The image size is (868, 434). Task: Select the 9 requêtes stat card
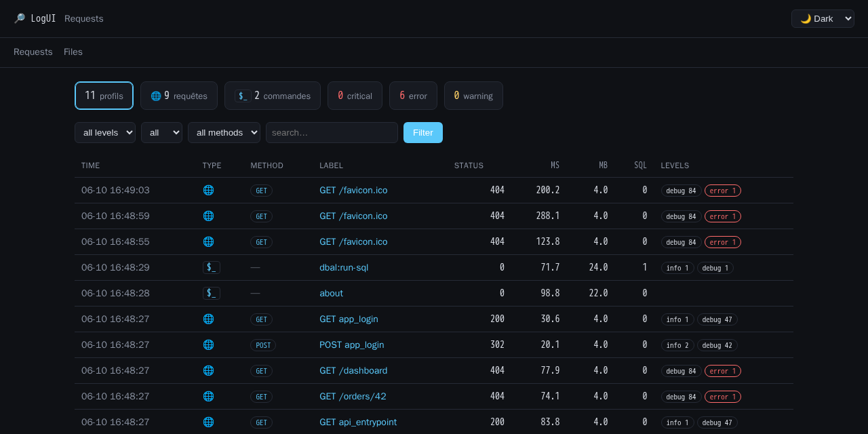click(179, 96)
